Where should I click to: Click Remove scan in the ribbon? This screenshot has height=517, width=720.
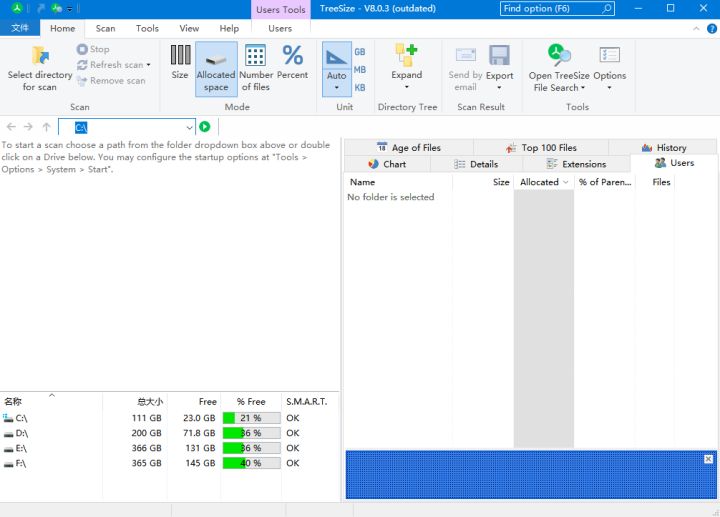point(111,81)
